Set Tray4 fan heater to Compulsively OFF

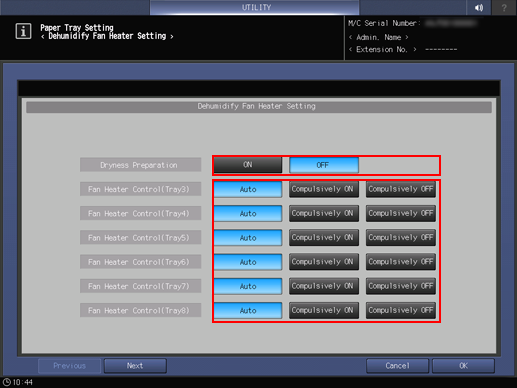(x=401, y=214)
